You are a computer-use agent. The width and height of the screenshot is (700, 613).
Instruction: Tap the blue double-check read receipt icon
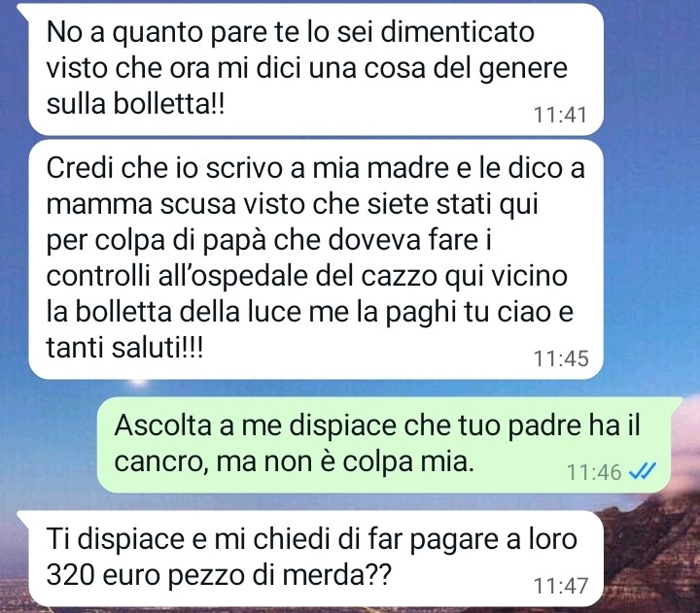tap(642, 471)
